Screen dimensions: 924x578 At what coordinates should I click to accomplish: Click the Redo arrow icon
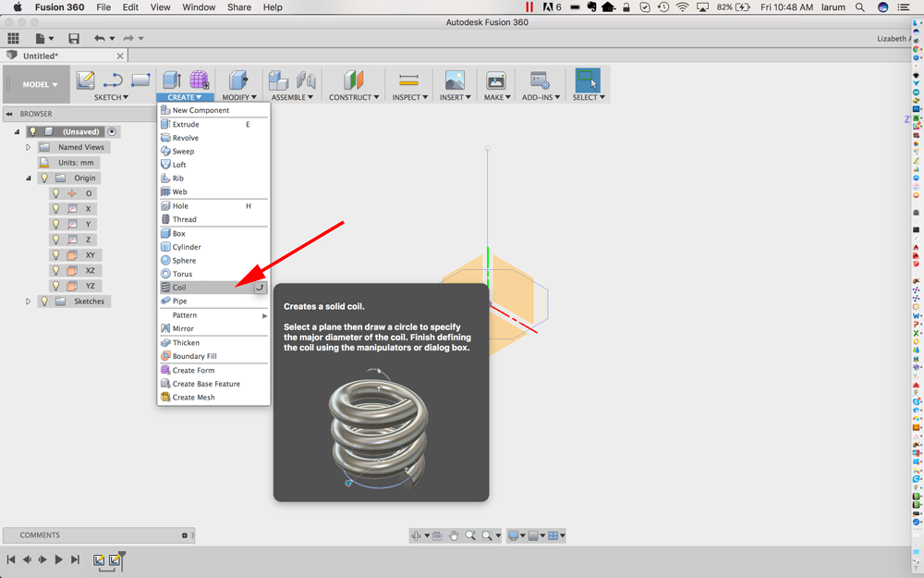[128, 38]
